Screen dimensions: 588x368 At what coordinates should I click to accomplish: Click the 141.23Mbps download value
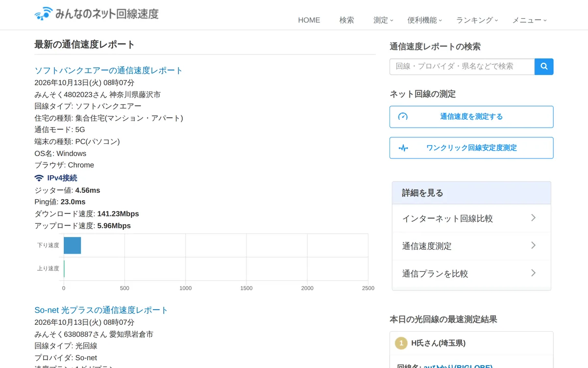pos(118,214)
